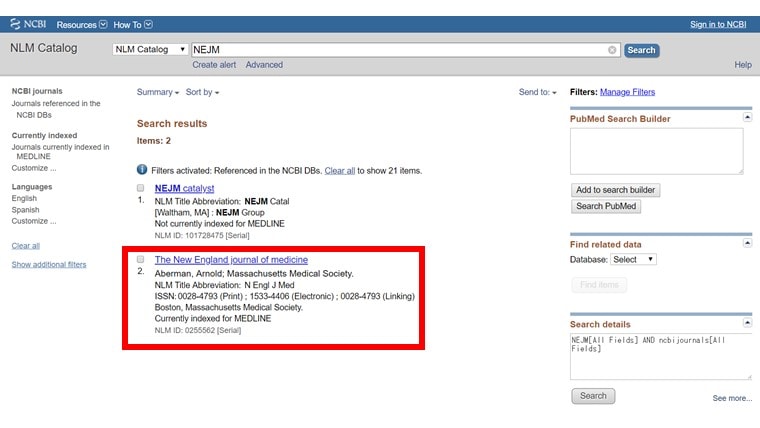Click Customize under Currently indexed
Image resolution: width=760 pixels, height=428 pixels.
pyautogui.click(x=34, y=168)
